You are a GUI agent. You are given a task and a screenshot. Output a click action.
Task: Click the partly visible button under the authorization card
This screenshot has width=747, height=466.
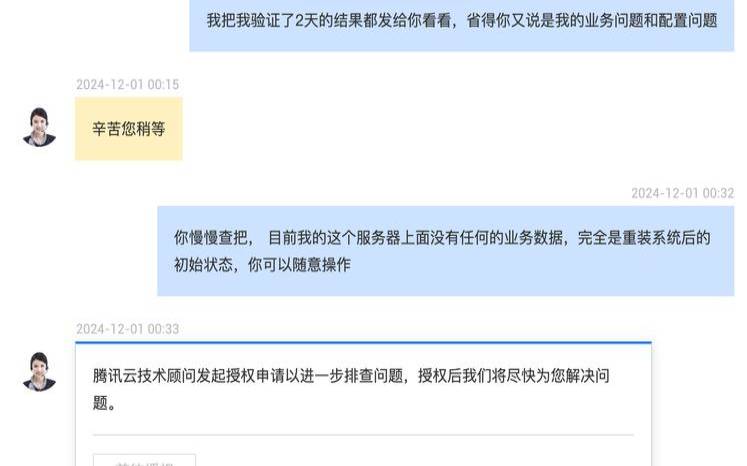click(x=144, y=460)
